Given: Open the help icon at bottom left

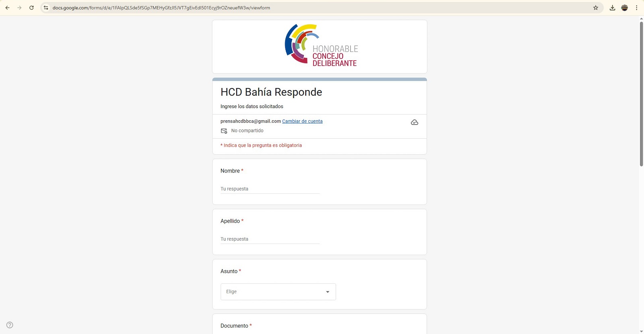Looking at the screenshot, I should point(10,325).
